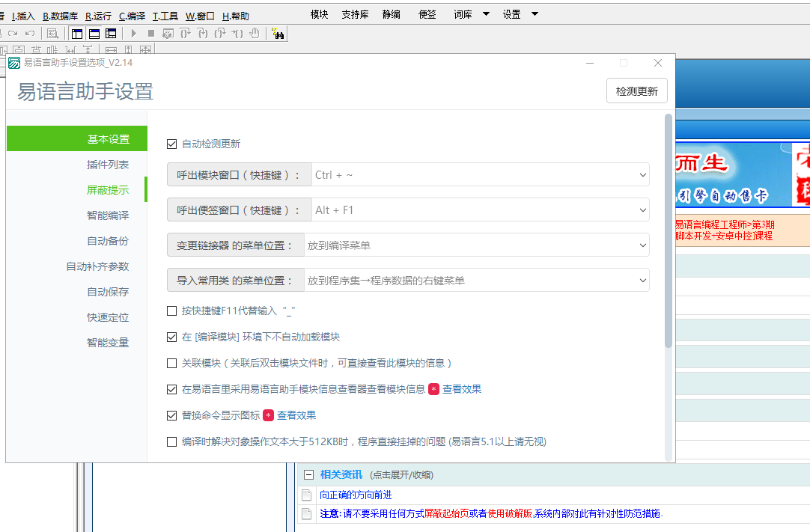Open 呼出便签窗口 hotkey dropdown (Alt + F1)
The width and height of the screenshot is (810, 532).
[x=481, y=210]
